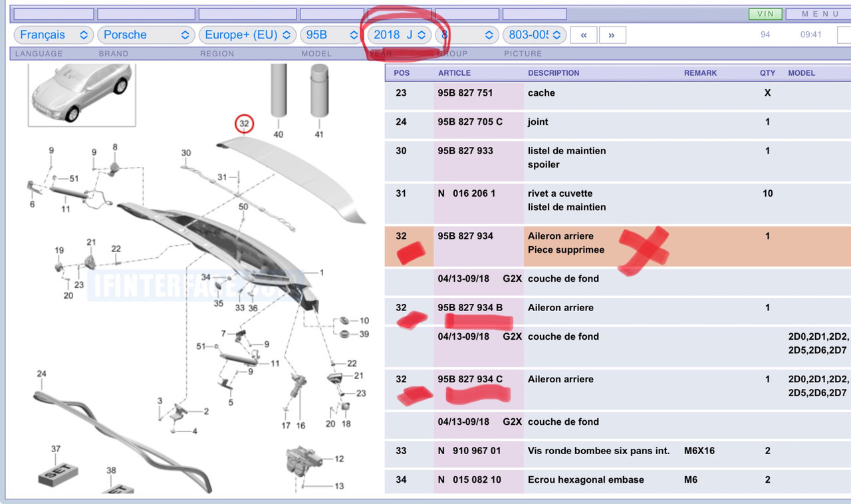Click remark M6 in row 34
The width and height of the screenshot is (851, 504).
(x=691, y=479)
